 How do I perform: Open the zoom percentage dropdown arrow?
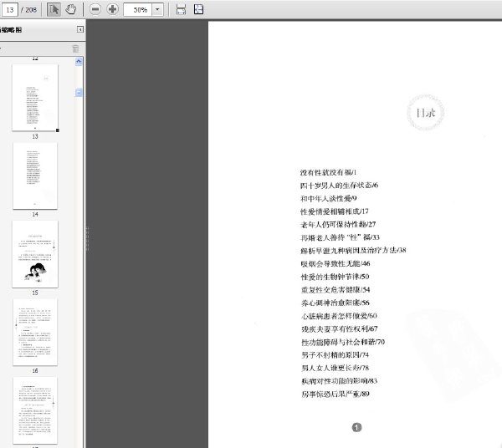point(157,9)
